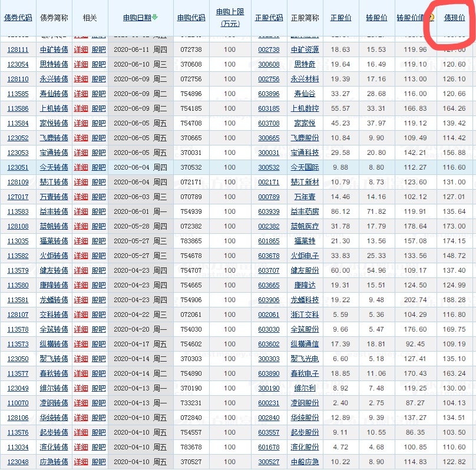476x470 pixels.
Task: Click the help icon next to 转股价值
Action: (431, 18)
